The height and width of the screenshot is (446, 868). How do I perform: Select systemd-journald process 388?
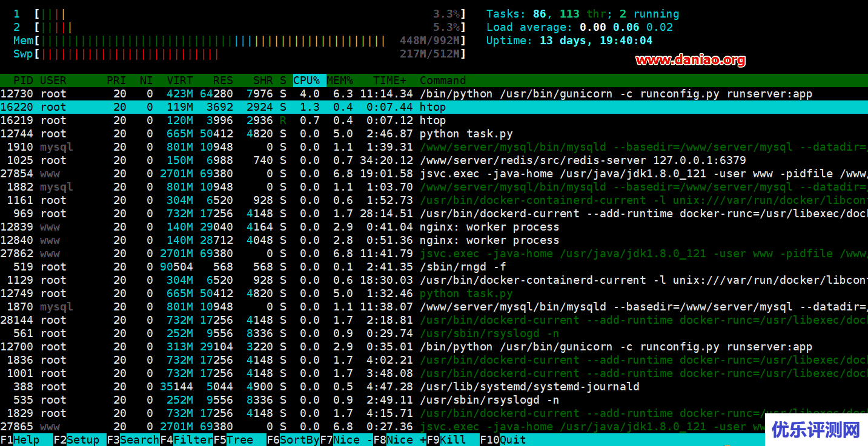[x=434, y=387]
